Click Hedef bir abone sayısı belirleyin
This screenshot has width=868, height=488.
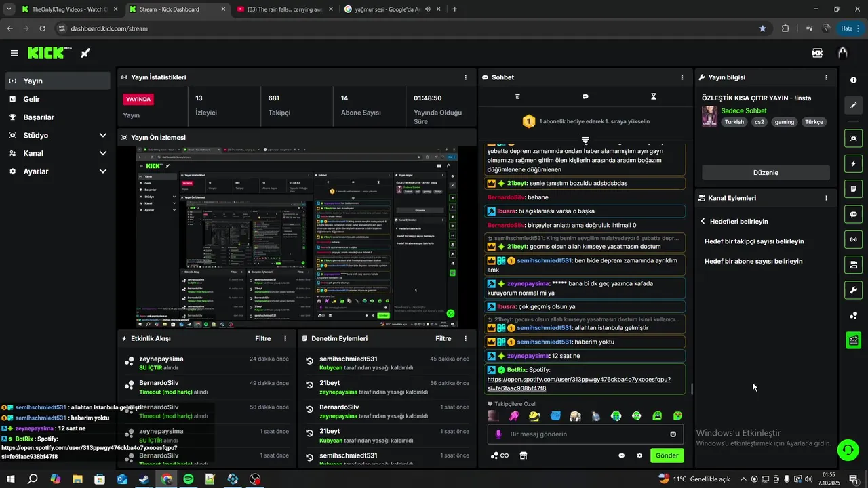pos(753,261)
